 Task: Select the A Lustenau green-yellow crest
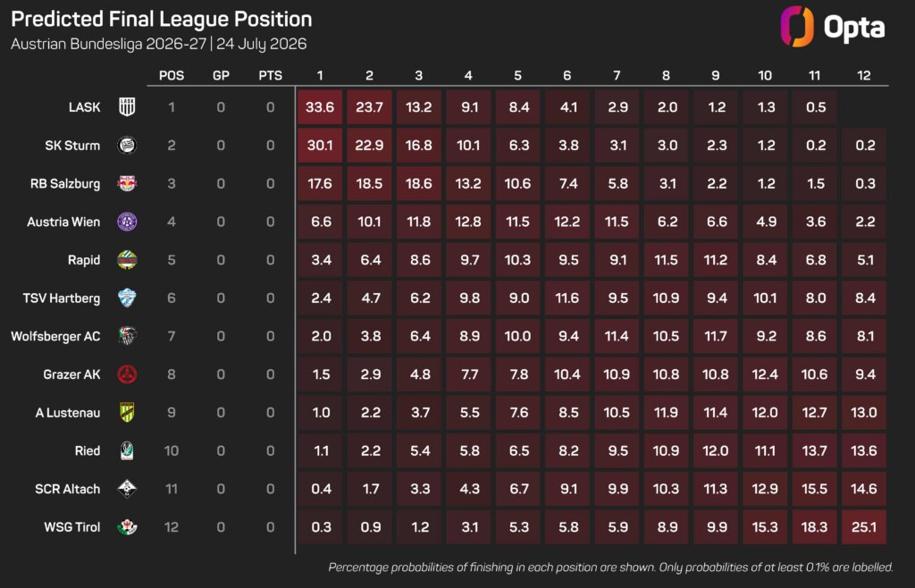click(127, 413)
